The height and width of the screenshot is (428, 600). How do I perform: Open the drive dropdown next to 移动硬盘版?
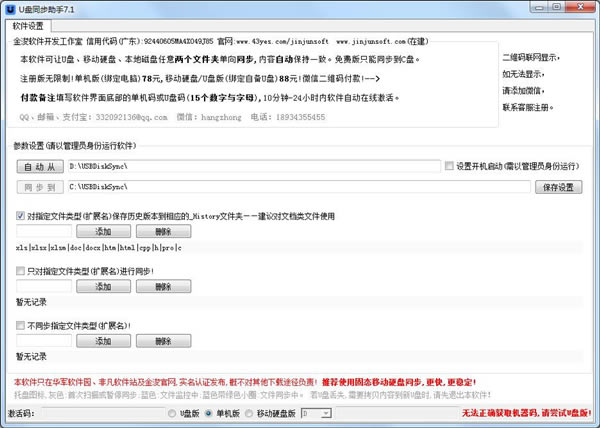tap(326, 412)
